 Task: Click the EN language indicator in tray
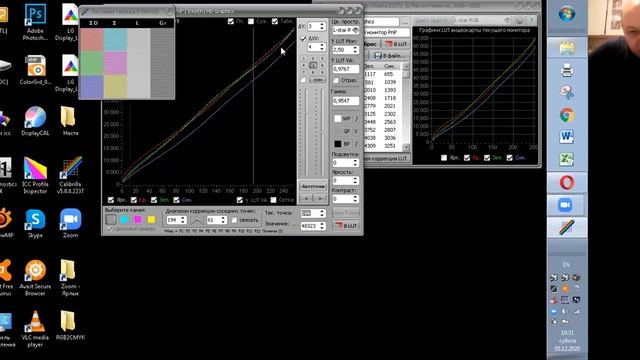tap(566, 264)
